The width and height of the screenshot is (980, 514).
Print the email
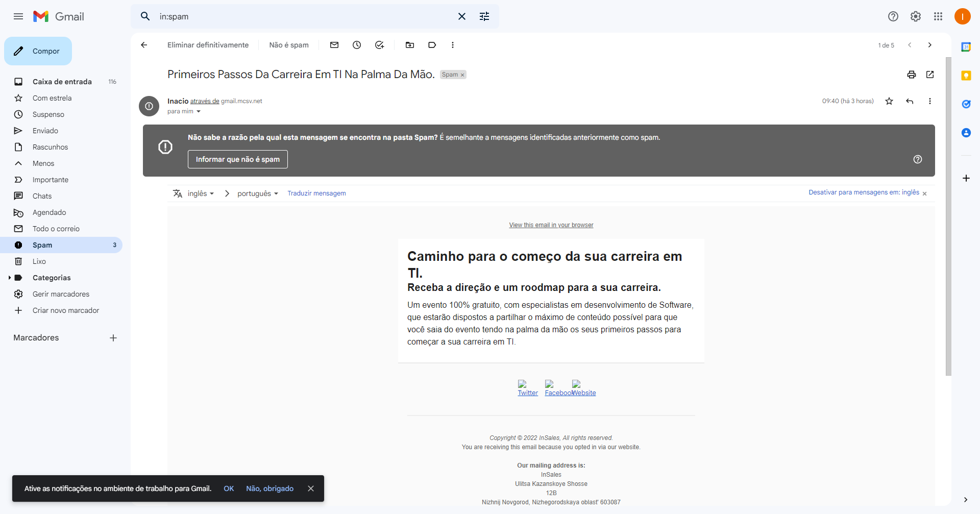pos(912,75)
